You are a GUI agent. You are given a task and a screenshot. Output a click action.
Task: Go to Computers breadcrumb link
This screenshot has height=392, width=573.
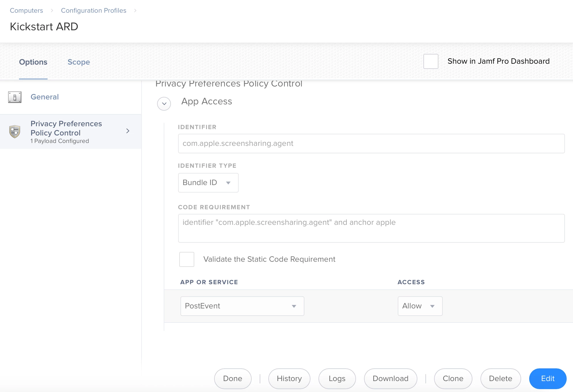[x=27, y=11]
